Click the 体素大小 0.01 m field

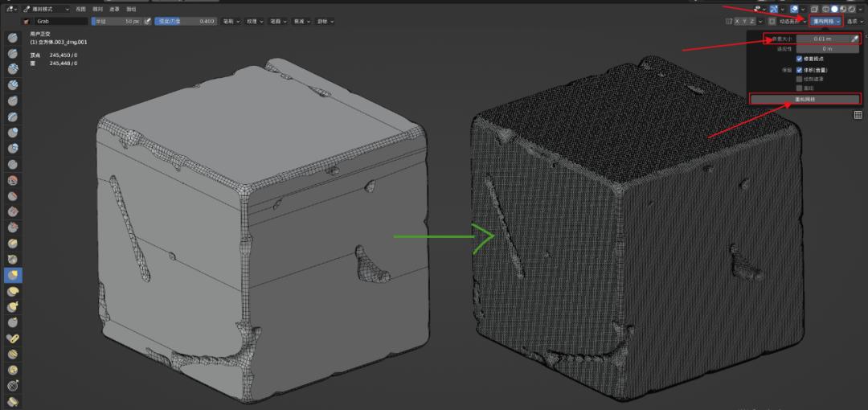point(821,39)
